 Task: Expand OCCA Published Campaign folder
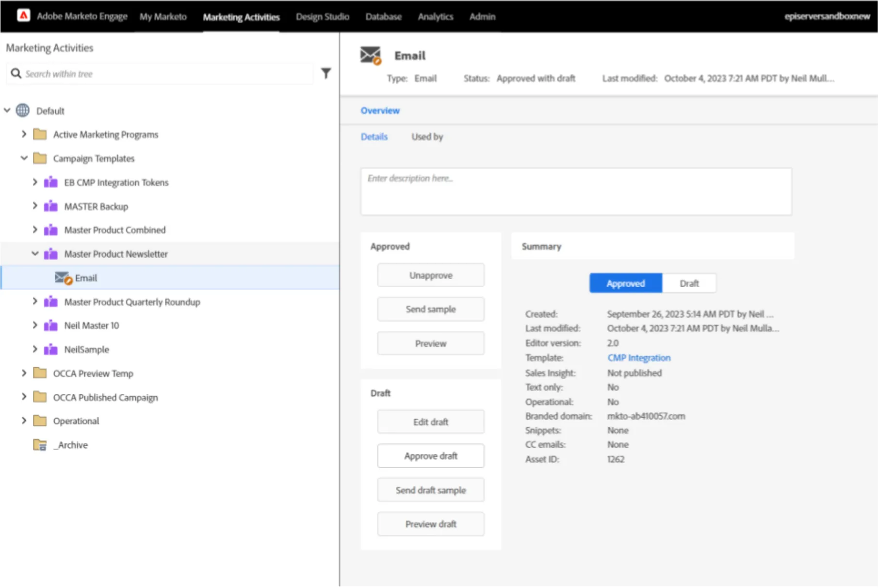24,396
